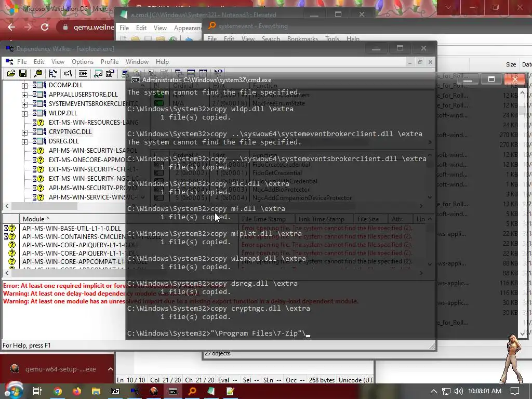Screen dimensions: 532x399
Task: Open the Options menu in Dependency Walker
Action: 83,62
